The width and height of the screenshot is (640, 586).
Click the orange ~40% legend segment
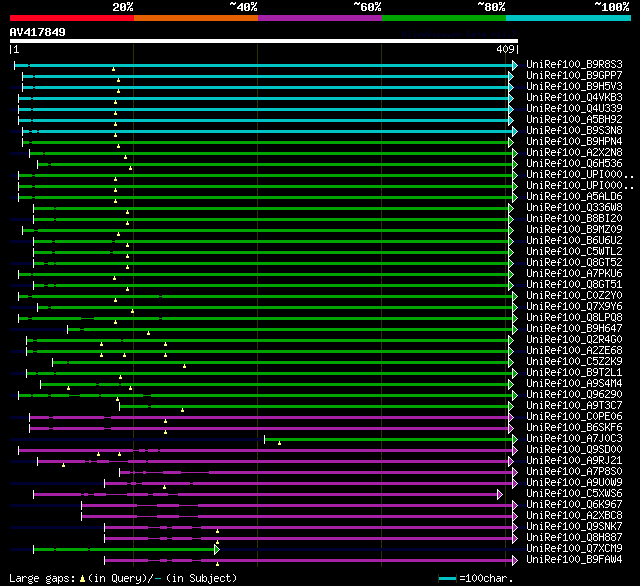pos(196,18)
